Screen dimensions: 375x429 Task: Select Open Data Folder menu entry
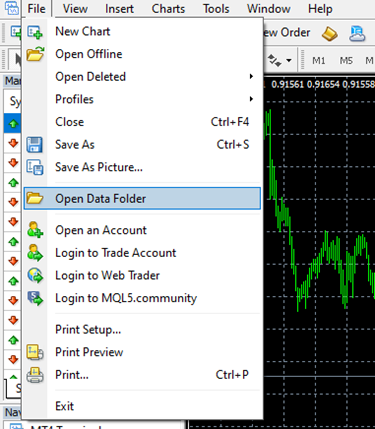[142, 199]
